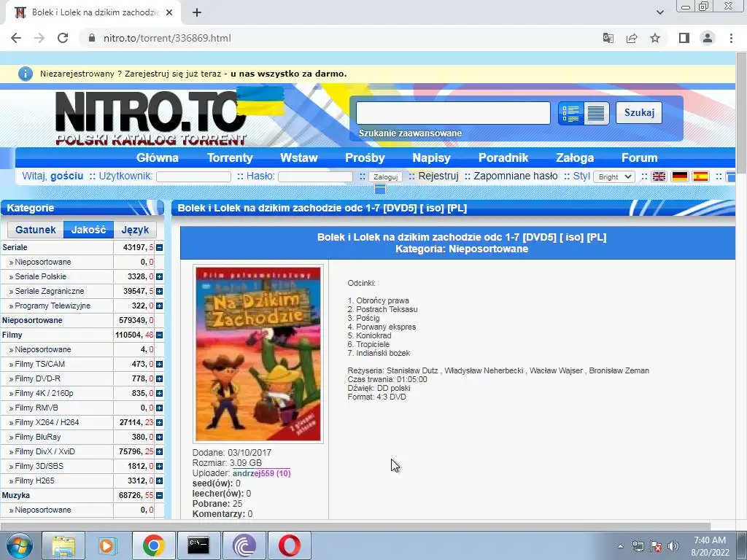Screen dimensions: 747x560
Task: Switch to the Gatunek tab
Action: [35, 230]
